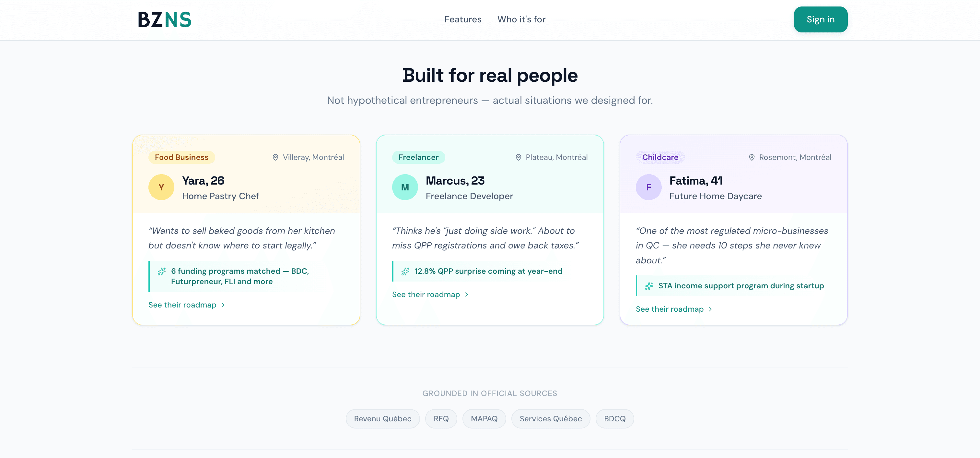Expand Fatima's roadmap with the chevron arrow

710,309
